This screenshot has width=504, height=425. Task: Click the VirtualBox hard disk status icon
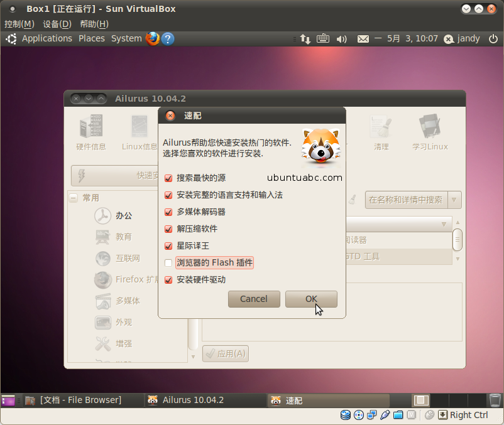[346, 415]
